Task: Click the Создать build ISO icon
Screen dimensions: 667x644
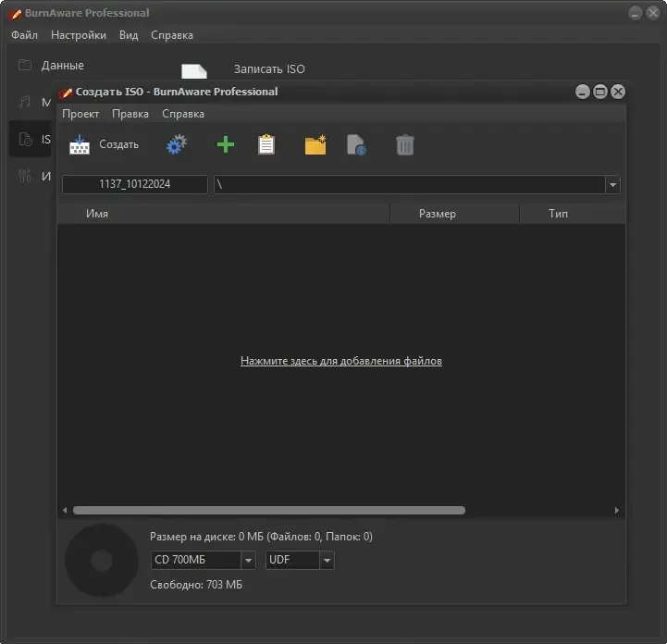Action: point(80,144)
